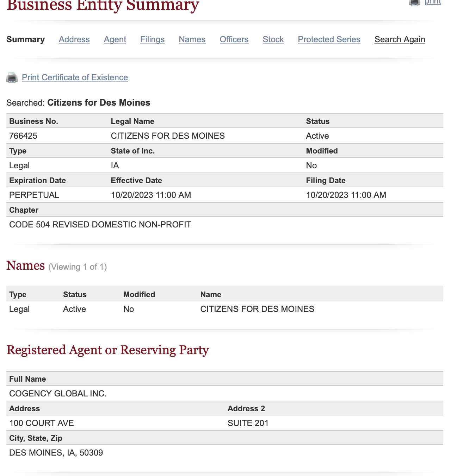Click the Search Again link
Viewport: 451px width, 476px height.
[x=400, y=39]
